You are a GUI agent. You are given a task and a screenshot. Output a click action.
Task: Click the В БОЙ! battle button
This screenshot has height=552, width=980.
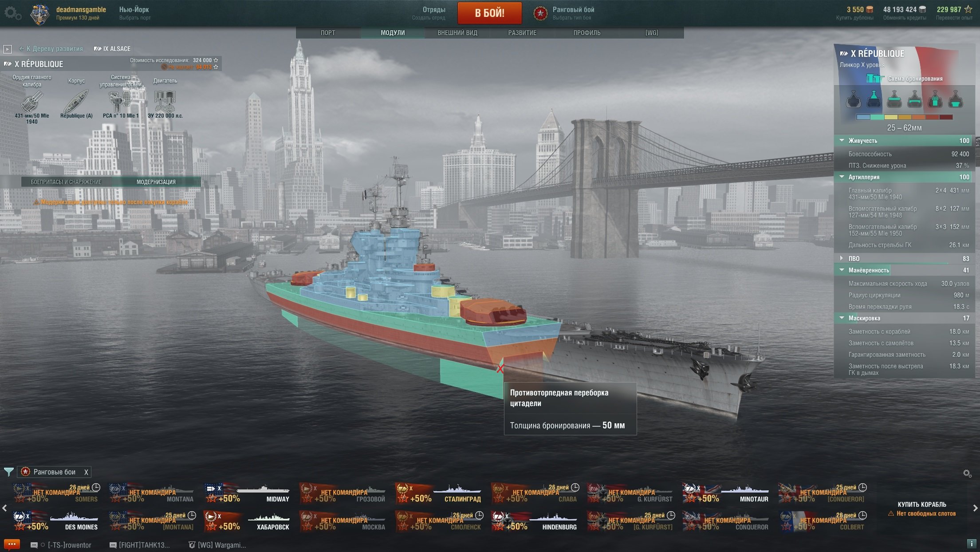[x=489, y=13]
